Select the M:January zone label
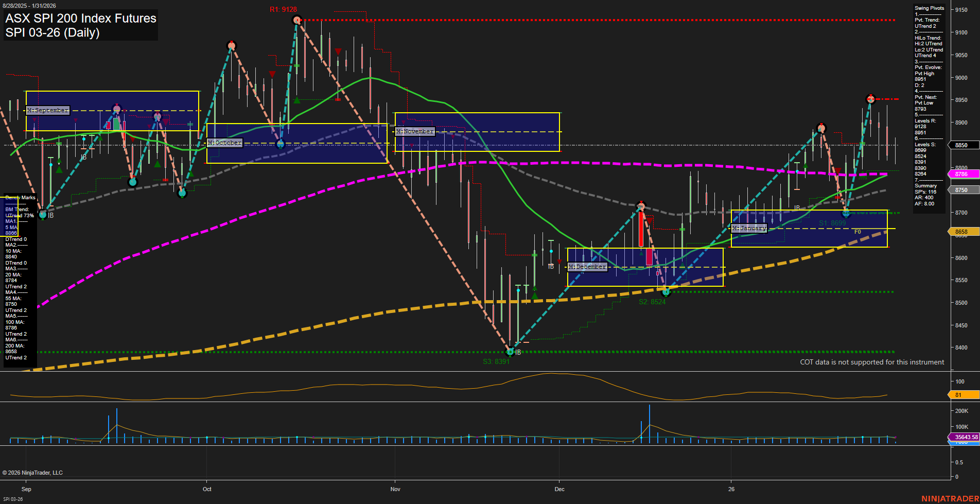The image size is (980, 504). (749, 228)
